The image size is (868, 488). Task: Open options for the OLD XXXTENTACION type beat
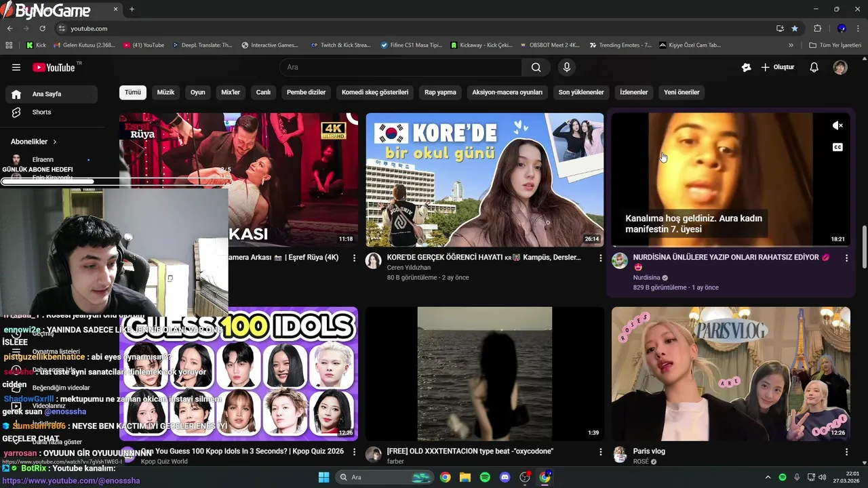pyautogui.click(x=600, y=452)
